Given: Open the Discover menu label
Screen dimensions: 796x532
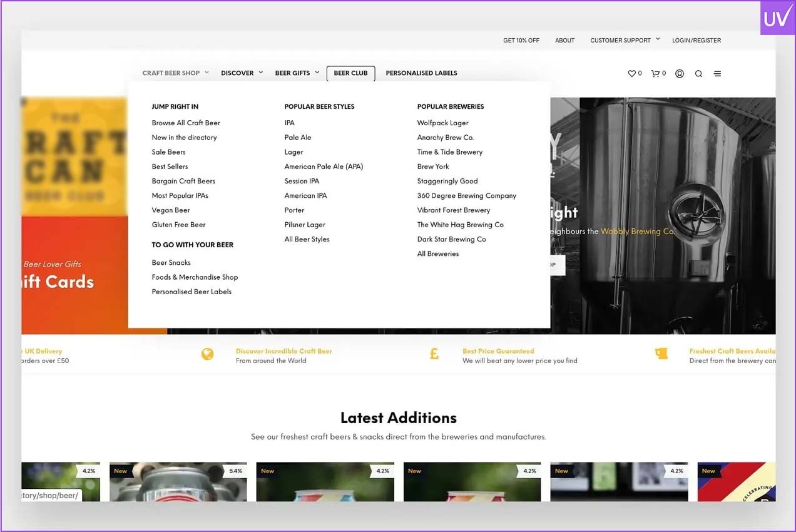Looking at the screenshot, I should (x=237, y=73).
